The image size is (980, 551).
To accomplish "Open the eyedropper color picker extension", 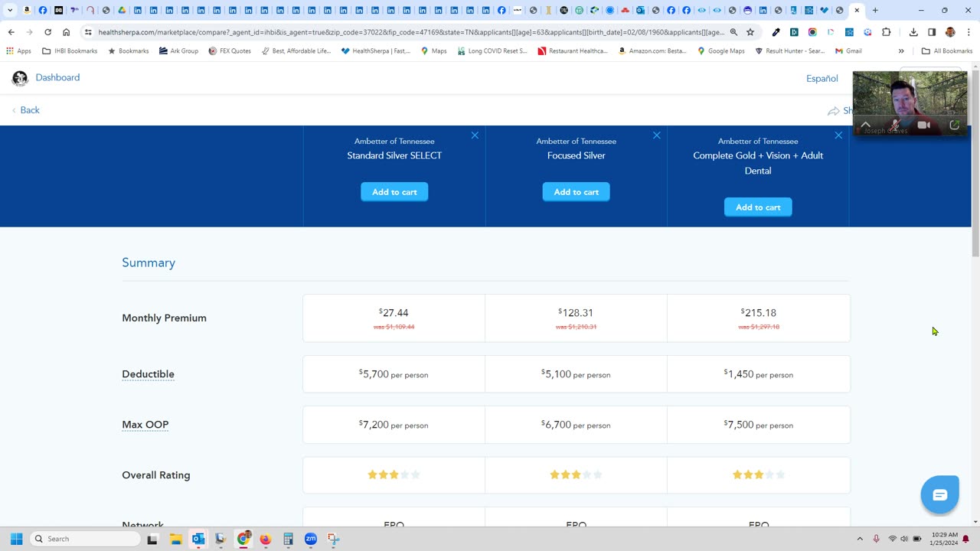I will coord(776,32).
